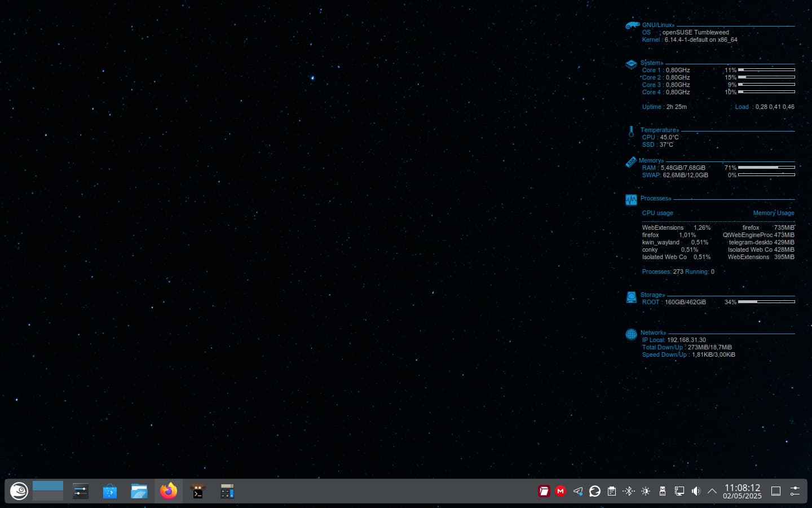
Task: Open System Settings from the taskbar
Action: tap(81, 491)
